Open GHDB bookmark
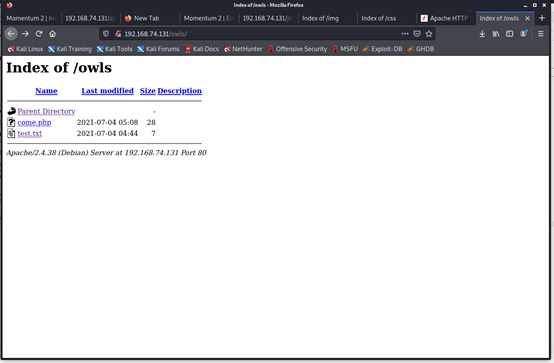The width and height of the screenshot is (554, 363). 420,49
